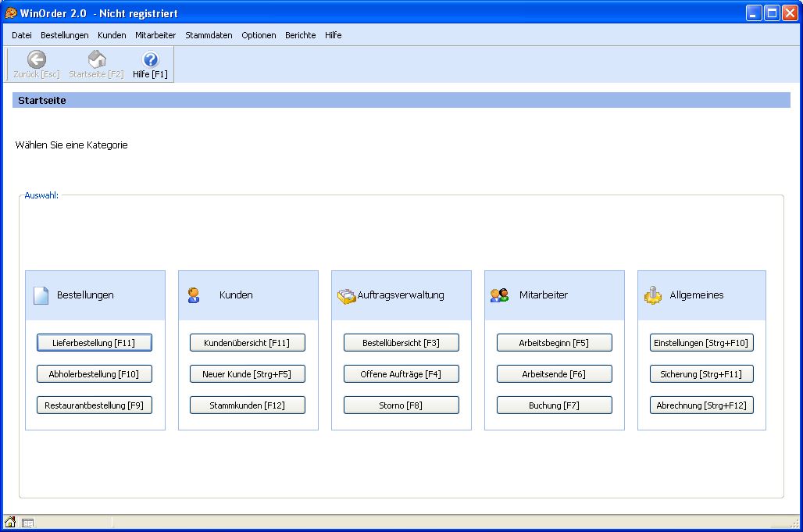Screen dimensions: 803x532
Task: Click the home icon in status bar
Action: [x=10, y=523]
